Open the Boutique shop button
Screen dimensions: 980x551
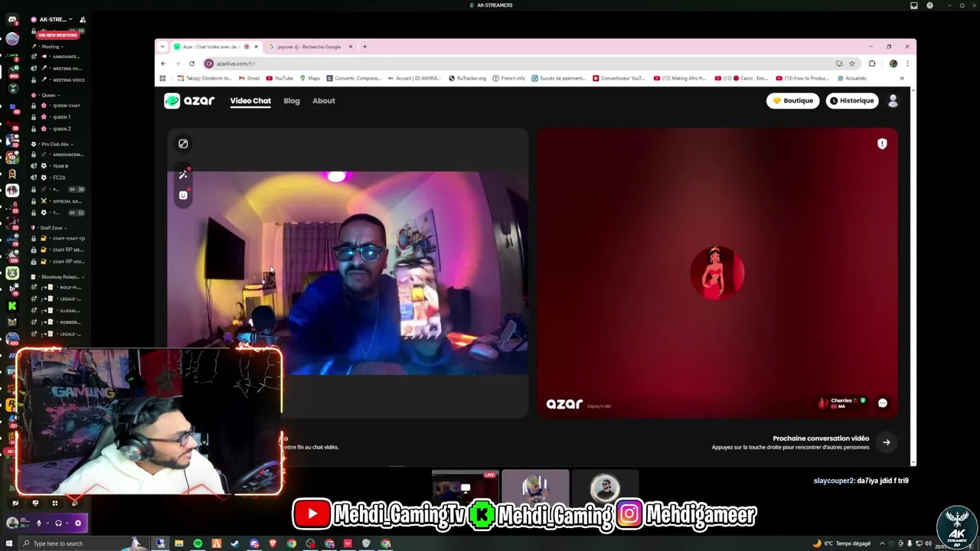pyautogui.click(x=792, y=100)
